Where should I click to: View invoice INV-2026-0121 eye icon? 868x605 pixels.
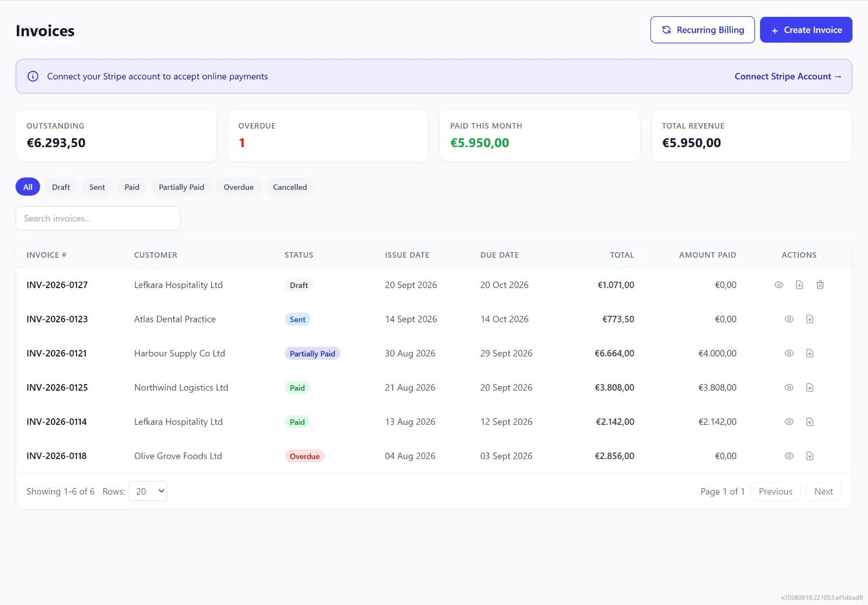[x=789, y=353]
